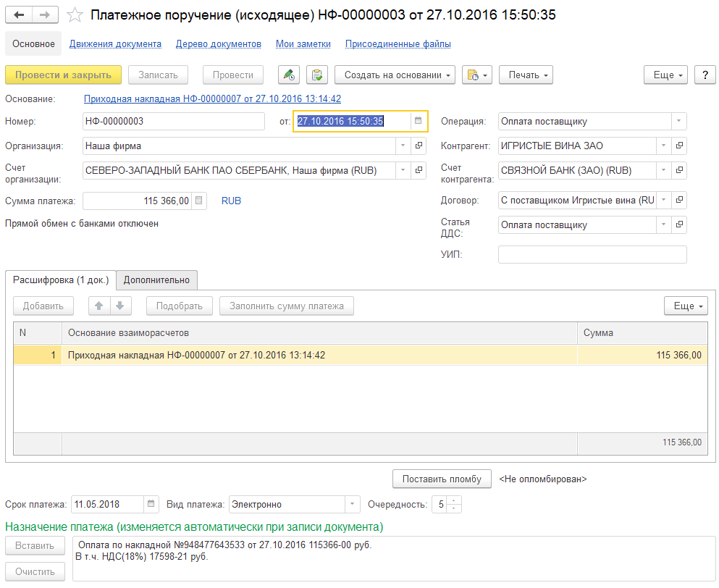The height and width of the screenshot is (588, 719).
Task: Click open-form icon beside Контрагент field
Action: (678, 146)
